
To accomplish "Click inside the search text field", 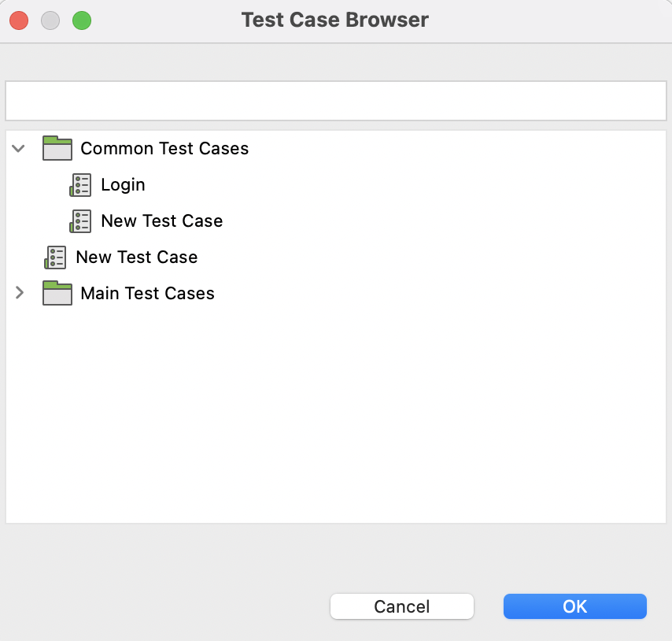I will (335, 101).
